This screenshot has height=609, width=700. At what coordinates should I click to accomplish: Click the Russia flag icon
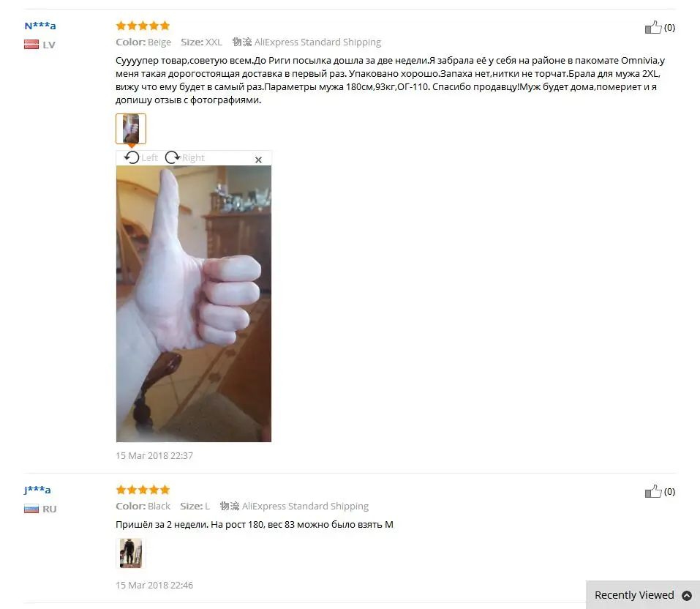31,509
